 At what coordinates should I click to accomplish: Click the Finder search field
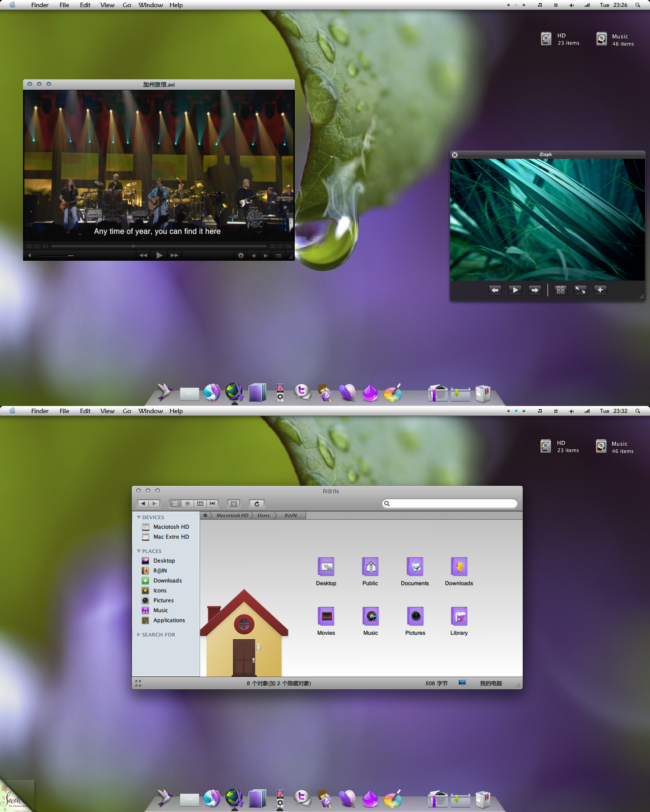tap(450, 503)
